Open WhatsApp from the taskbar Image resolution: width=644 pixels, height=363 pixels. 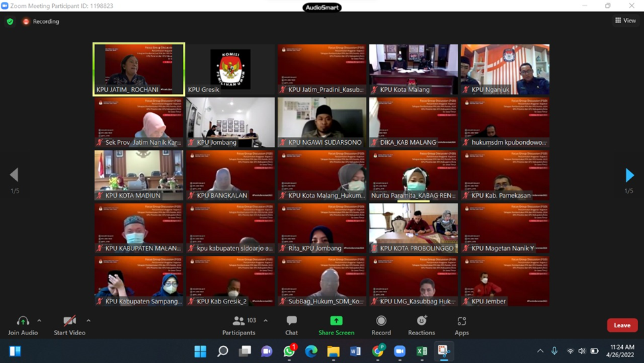tap(289, 351)
